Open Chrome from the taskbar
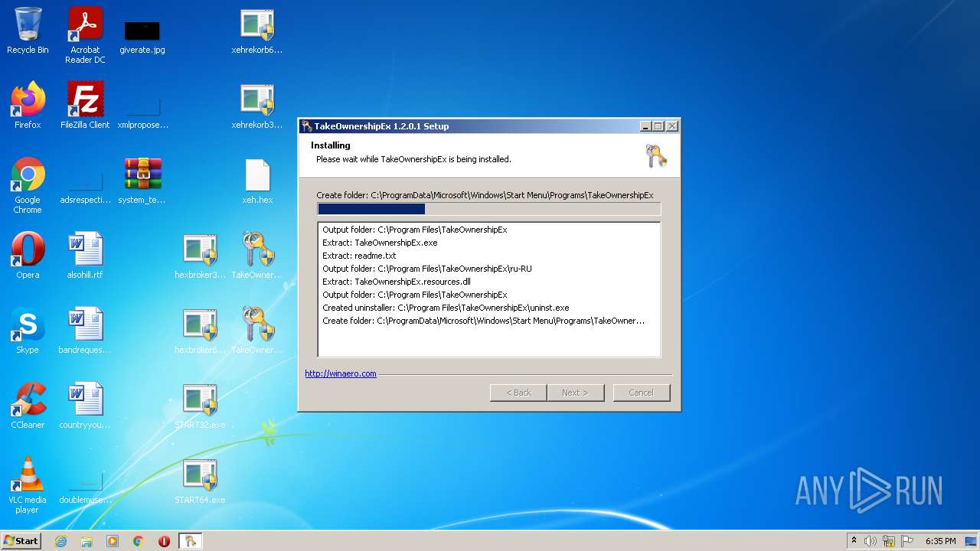980x551 pixels. [139, 541]
